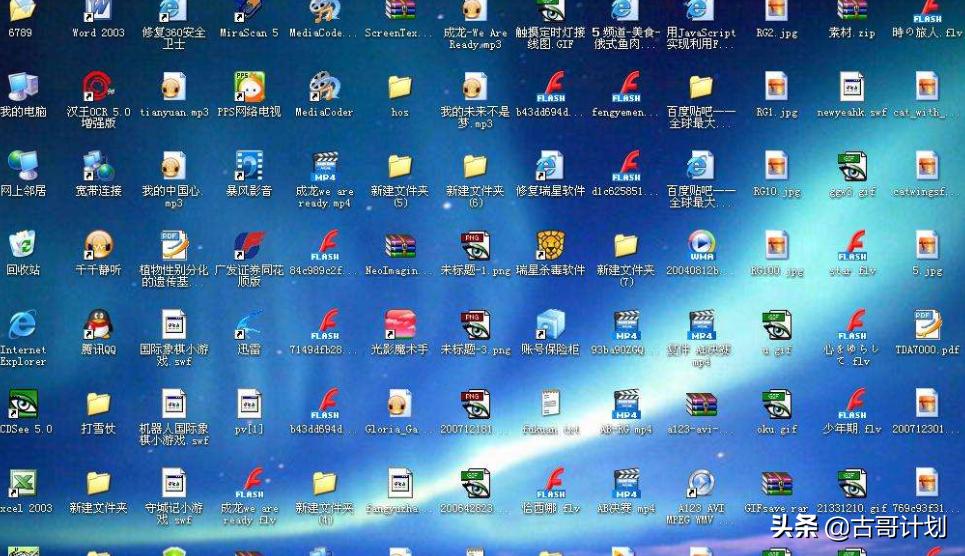The width and height of the screenshot is (965, 556).
Task: Select 成龙we are ready.flv file
Action: point(249,483)
